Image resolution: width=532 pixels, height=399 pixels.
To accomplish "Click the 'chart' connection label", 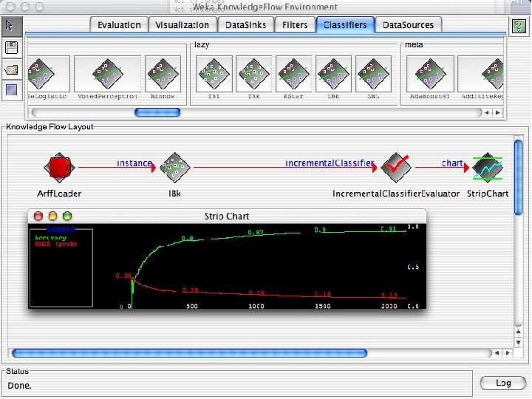I will click(452, 163).
